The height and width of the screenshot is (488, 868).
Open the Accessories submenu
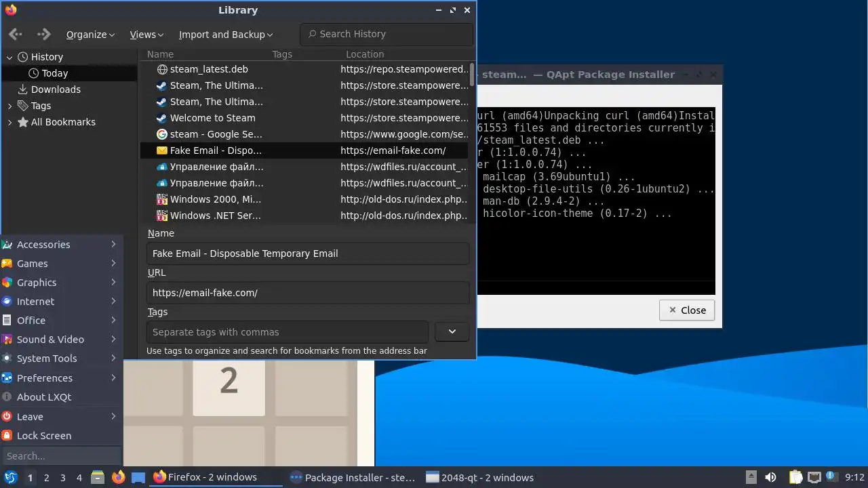click(x=61, y=245)
